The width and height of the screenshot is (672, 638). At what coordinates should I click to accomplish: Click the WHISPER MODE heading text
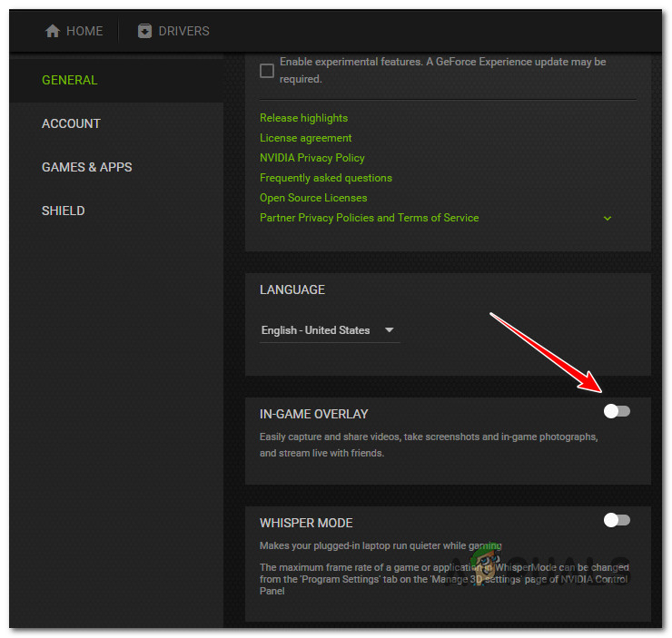(x=306, y=523)
